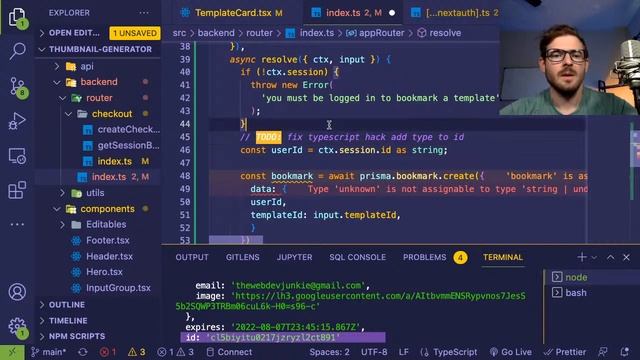Show additional views ellipsis in activity bar
The width and height of the screenshot is (640, 360).
17,224
